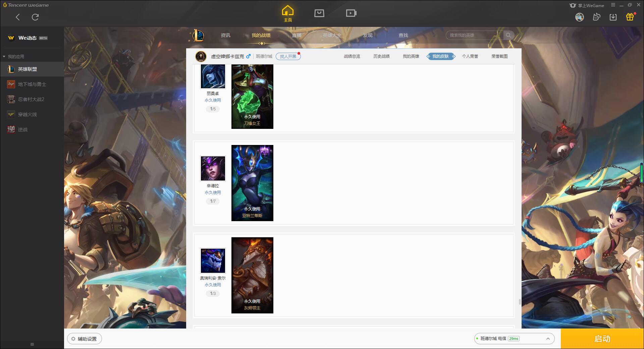Expand the 班德尔城 电信 server dropdown
The width and height of the screenshot is (644, 349).
[514, 339]
